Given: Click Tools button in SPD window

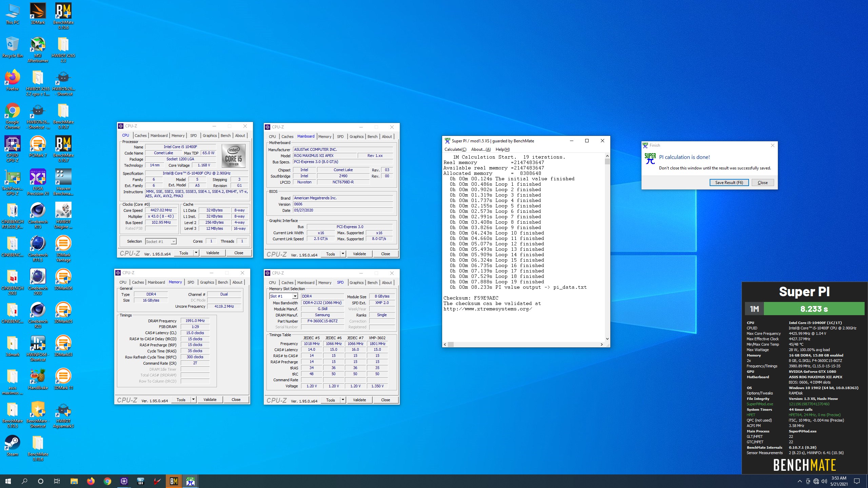Looking at the screenshot, I should [x=331, y=400].
